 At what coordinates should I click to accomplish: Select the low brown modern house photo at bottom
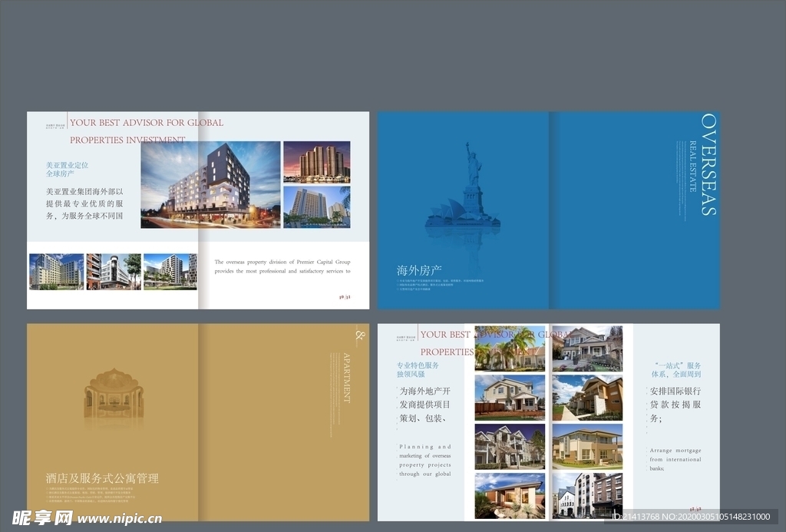(510, 496)
